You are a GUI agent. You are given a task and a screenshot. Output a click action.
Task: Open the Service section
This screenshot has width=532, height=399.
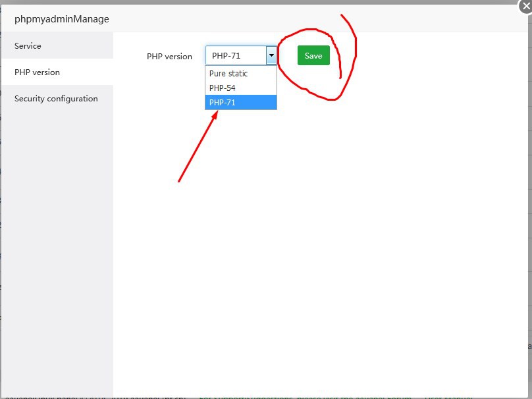(x=57, y=45)
